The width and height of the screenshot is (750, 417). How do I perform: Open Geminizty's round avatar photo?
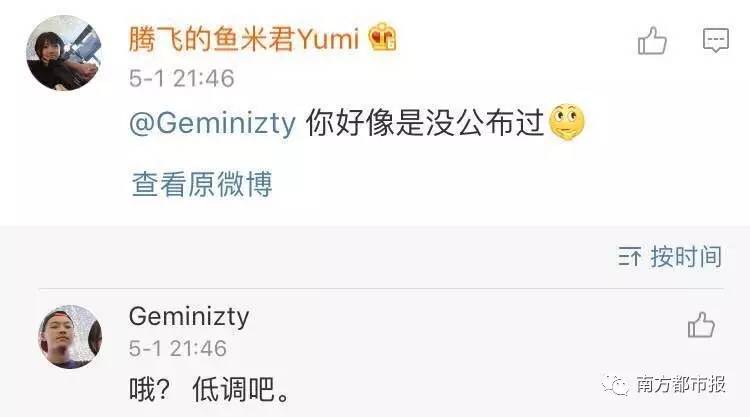pyautogui.click(x=70, y=337)
